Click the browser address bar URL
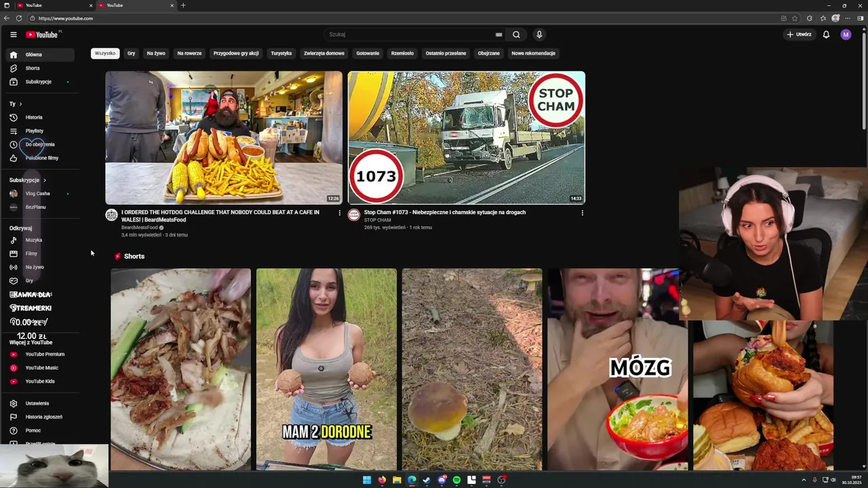Screen dimensions: 868x488 point(66,18)
